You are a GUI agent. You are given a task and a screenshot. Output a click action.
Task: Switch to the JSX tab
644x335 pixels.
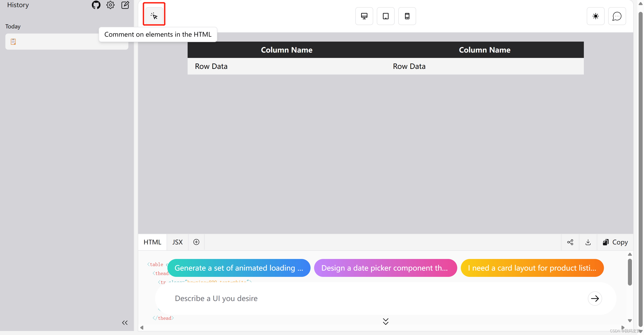coord(177,242)
